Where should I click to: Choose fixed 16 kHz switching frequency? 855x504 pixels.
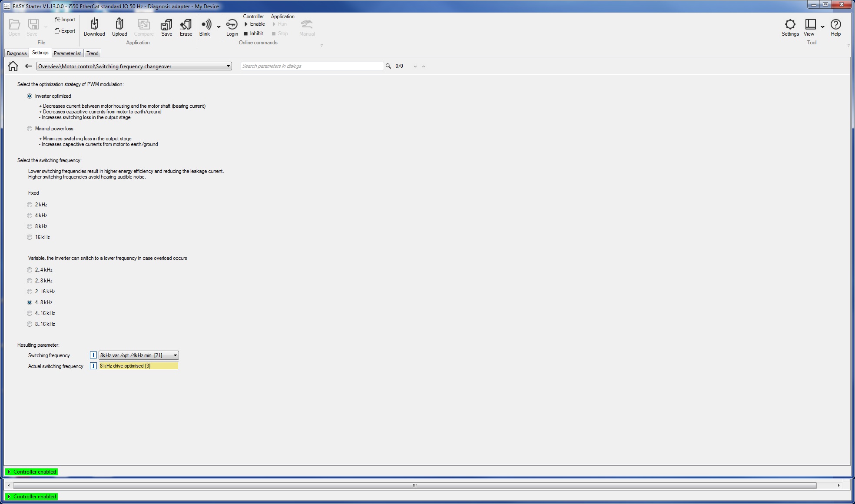[x=30, y=237]
